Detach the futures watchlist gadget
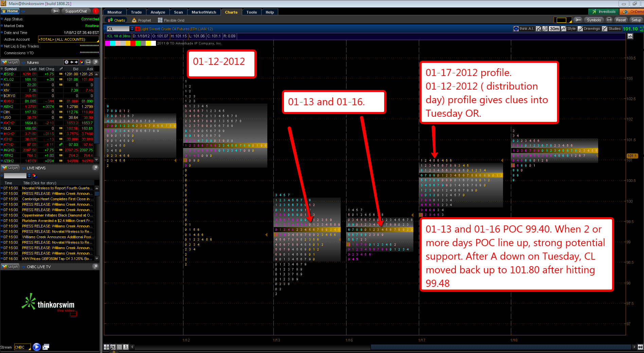Image resolution: width=644 pixels, height=353 pixels. point(96,62)
